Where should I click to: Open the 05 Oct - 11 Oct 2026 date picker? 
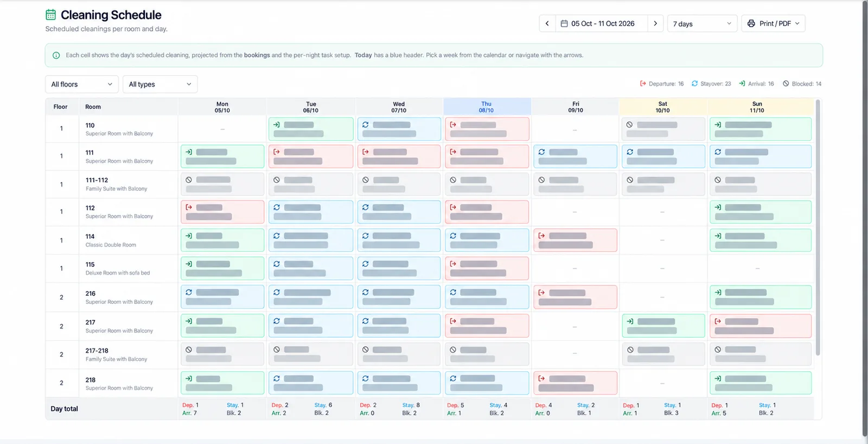[602, 23]
